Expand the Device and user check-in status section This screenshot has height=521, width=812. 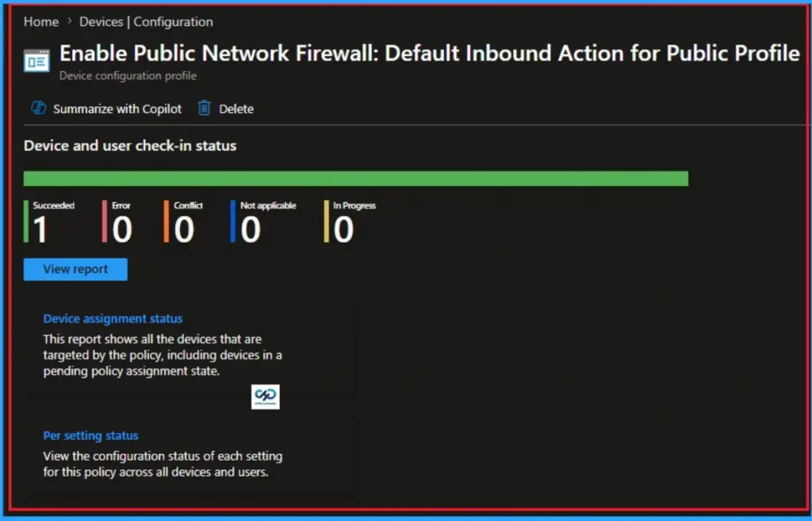129,145
